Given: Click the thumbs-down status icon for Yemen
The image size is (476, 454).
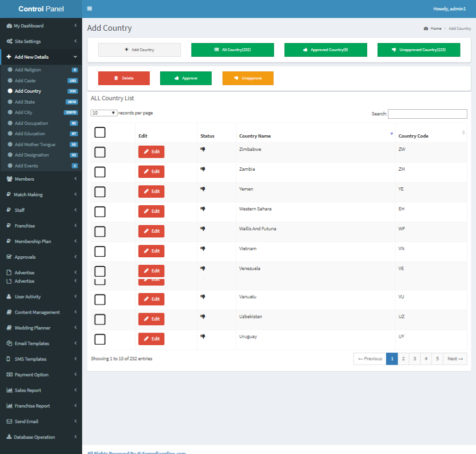Looking at the screenshot, I should click(203, 189).
